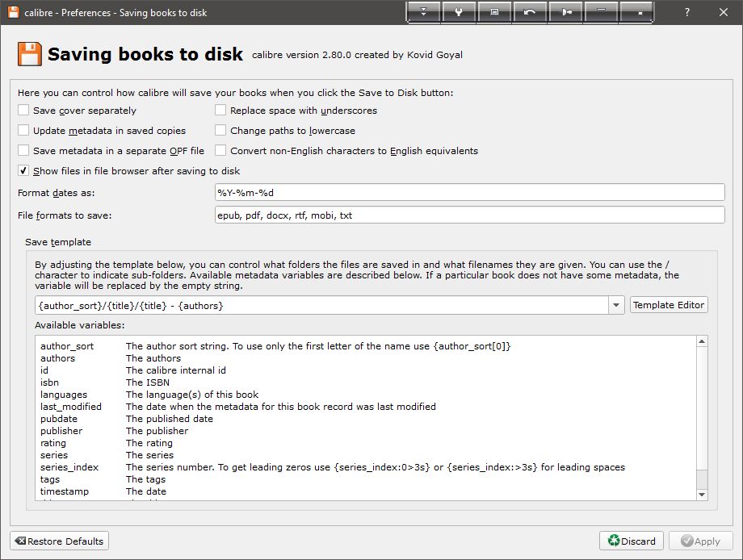Click the 'Available variables:' label
This screenshot has height=560, width=743.
tap(80, 325)
